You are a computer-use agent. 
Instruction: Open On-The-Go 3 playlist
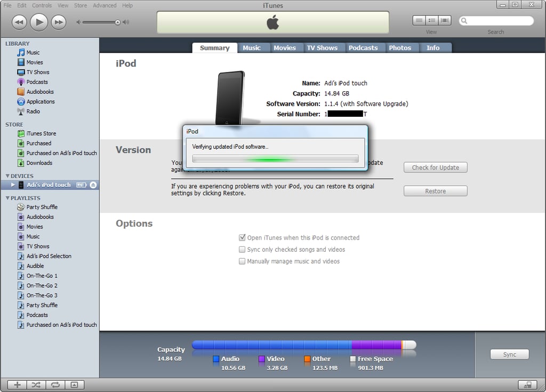tap(37, 295)
